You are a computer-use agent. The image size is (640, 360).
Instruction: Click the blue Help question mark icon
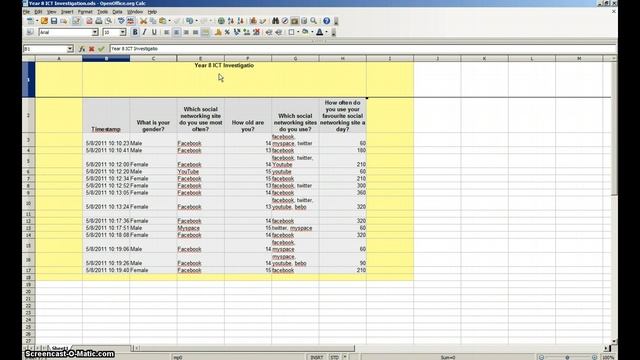coord(327,21)
